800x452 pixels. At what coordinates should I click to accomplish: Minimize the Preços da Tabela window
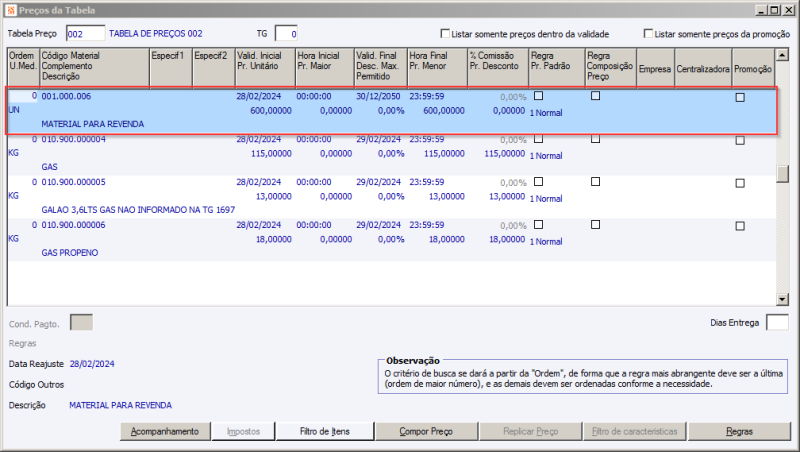click(x=760, y=9)
